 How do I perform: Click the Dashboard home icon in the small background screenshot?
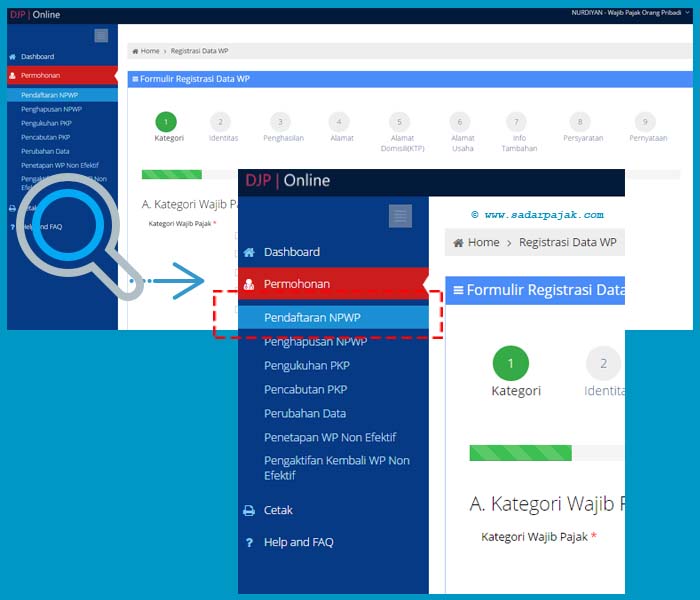[x=12, y=57]
